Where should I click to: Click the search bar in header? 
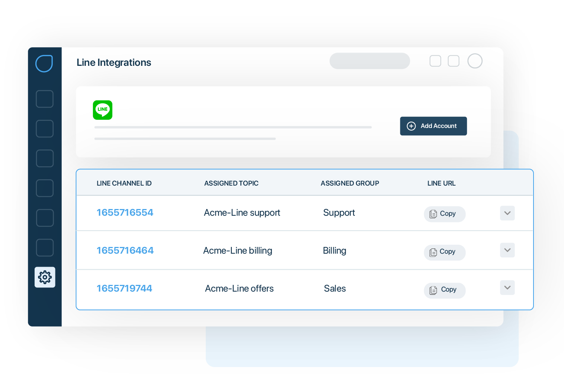coord(369,61)
